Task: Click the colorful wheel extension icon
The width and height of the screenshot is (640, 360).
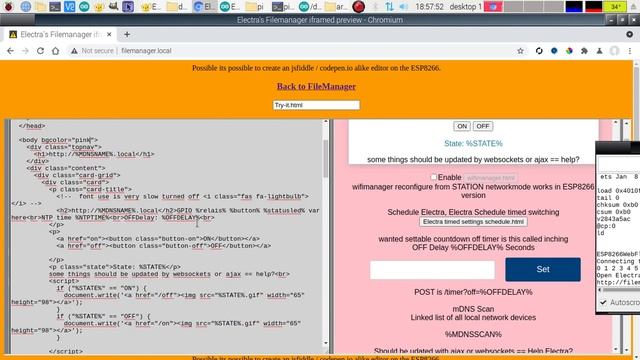Action: coord(569,51)
